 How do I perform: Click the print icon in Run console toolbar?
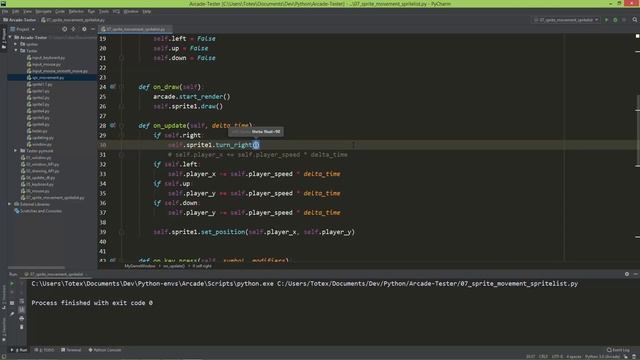point(22,318)
